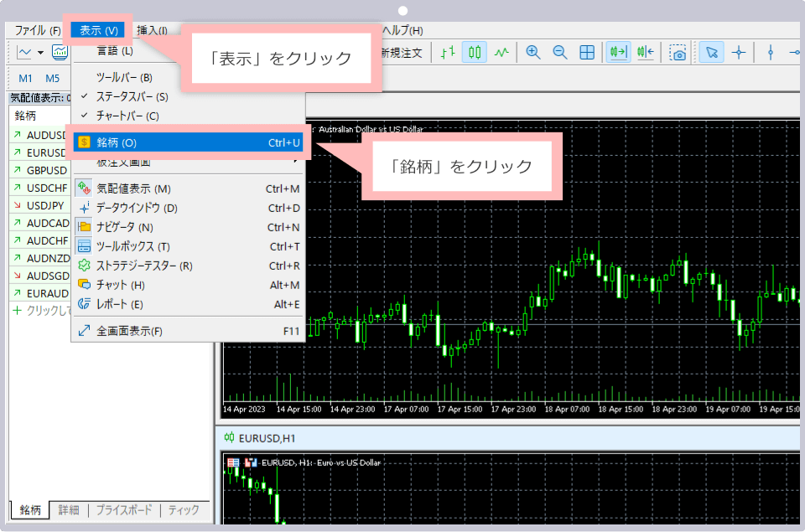Switch chart to bar chart view

coord(448,52)
